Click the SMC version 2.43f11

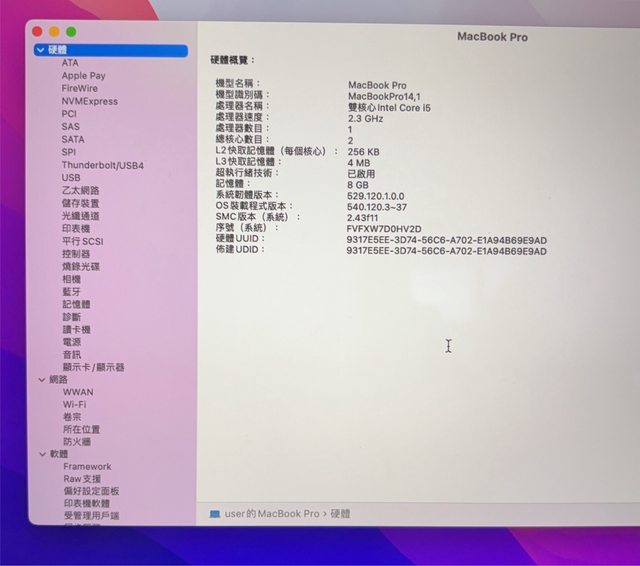[362, 218]
